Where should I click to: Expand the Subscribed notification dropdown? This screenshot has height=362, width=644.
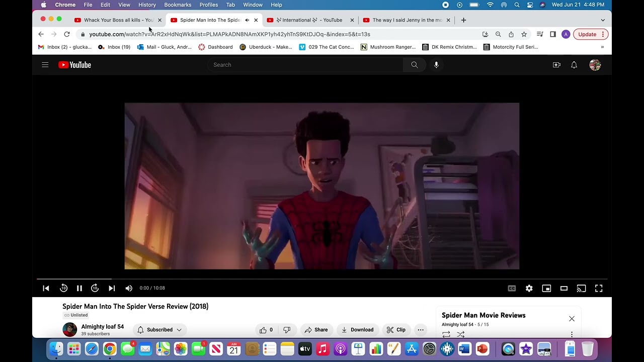[x=159, y=330]
